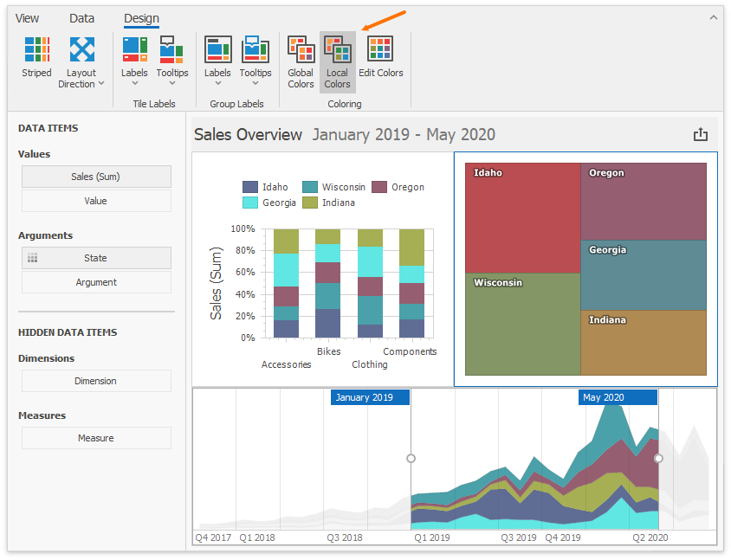This screenshot has width=731, height=560.
Task: Open the Tile Labels dropdown arrow
Action: [134, 85]
